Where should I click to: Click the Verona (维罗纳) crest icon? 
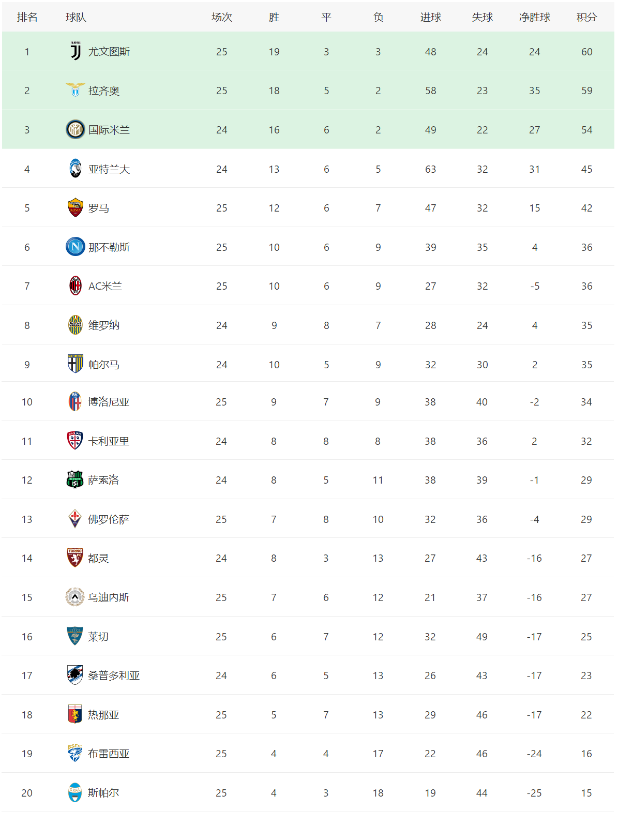click(x=76, y=325)
